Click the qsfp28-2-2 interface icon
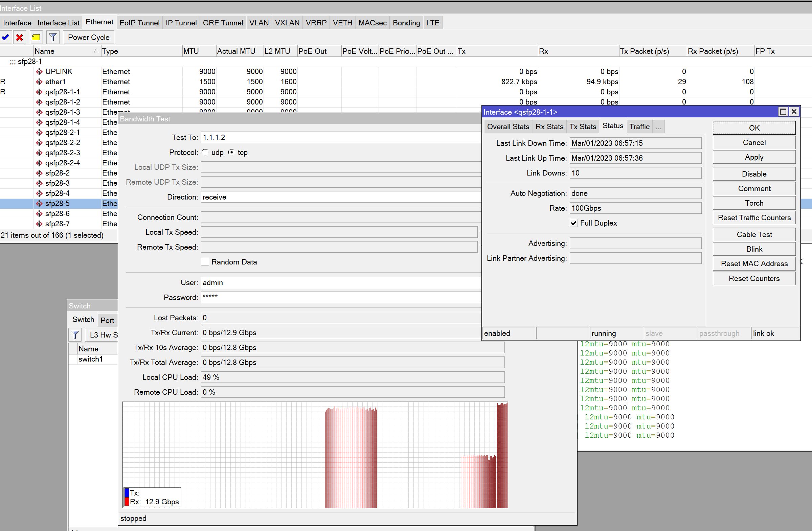Screen dimensions: 812x531 point(39,142)
